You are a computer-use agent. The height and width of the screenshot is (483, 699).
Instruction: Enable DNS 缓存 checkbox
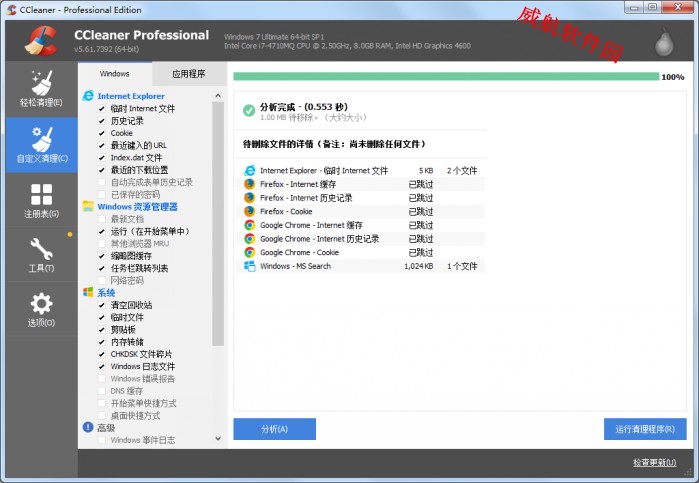tap(102, 391)
